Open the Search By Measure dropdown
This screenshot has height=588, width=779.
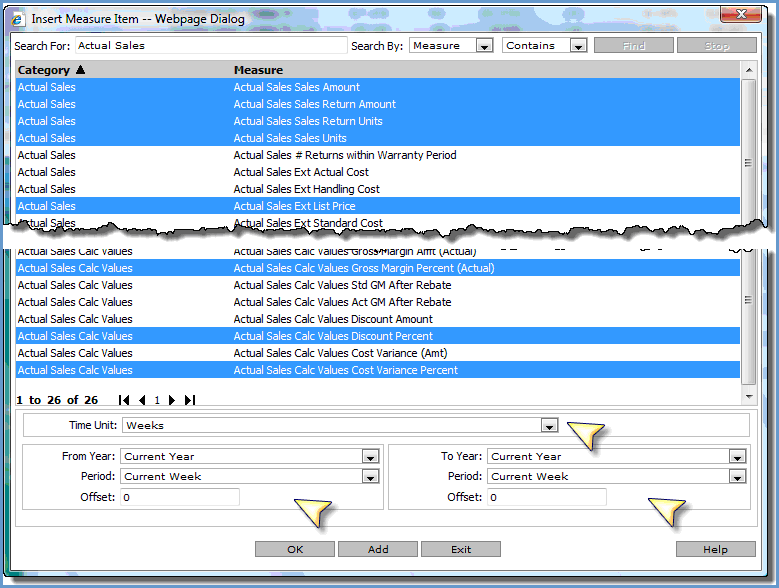coord(484,46)
